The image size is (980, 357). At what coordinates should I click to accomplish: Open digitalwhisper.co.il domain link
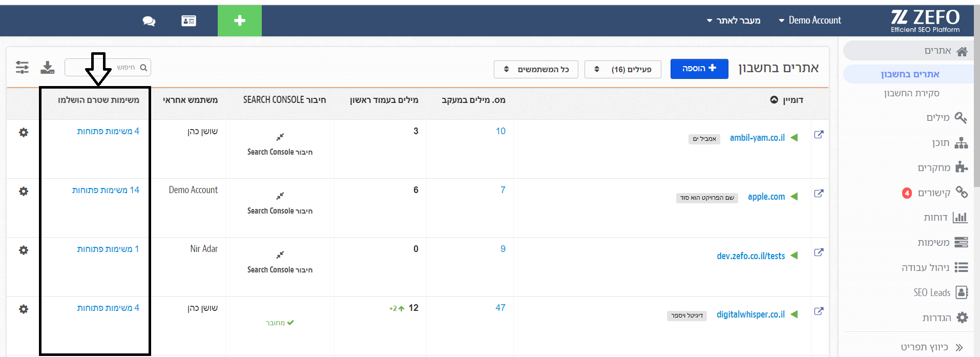tap(750, 314)
